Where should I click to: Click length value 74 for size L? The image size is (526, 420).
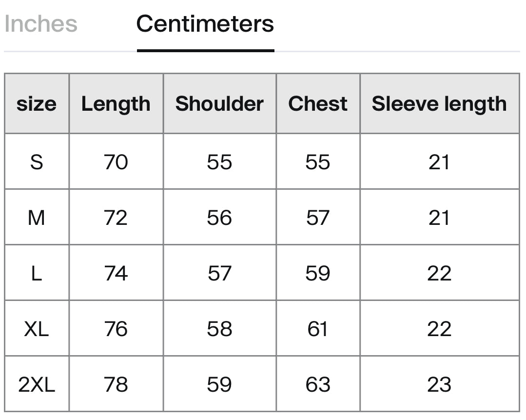(x=116, y=273)
